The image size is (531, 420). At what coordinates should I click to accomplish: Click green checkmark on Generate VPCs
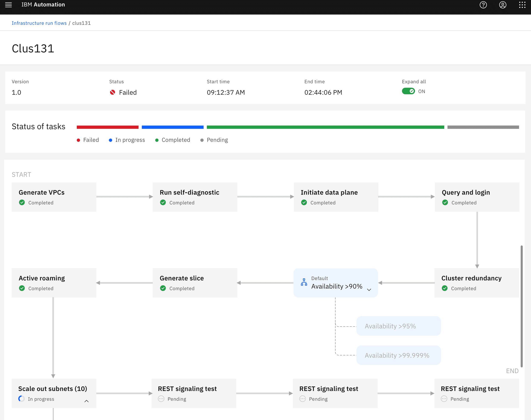pyautogui.click(x=22, y=202)
